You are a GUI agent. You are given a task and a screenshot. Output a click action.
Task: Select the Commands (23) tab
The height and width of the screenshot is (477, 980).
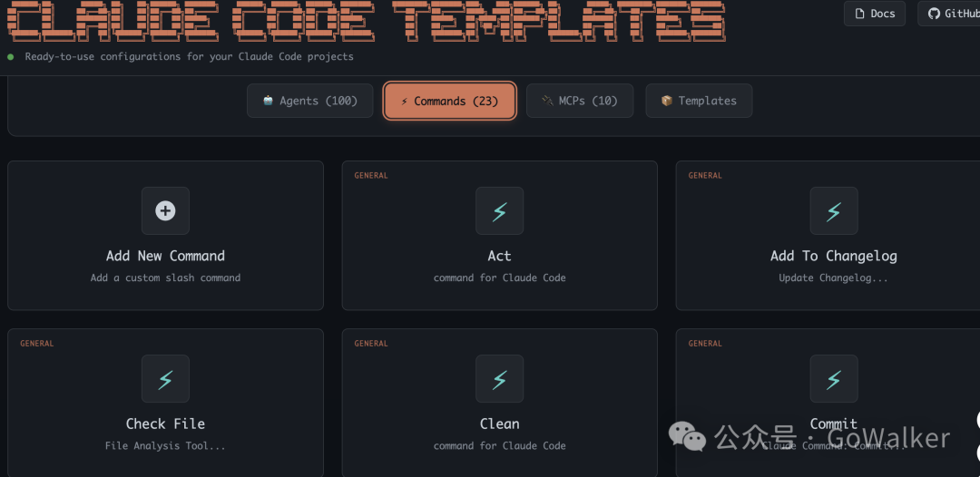pos(449,101)
